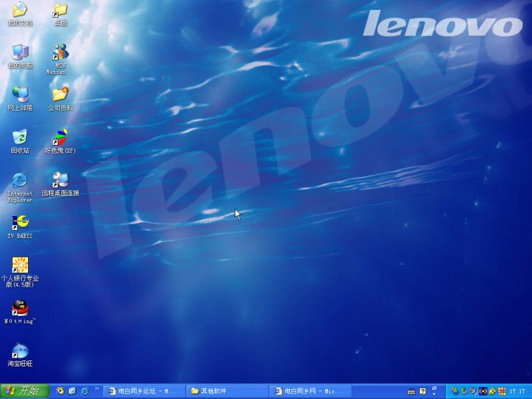
Task: Select the 网上邻居 network icon
Action: 20,95
